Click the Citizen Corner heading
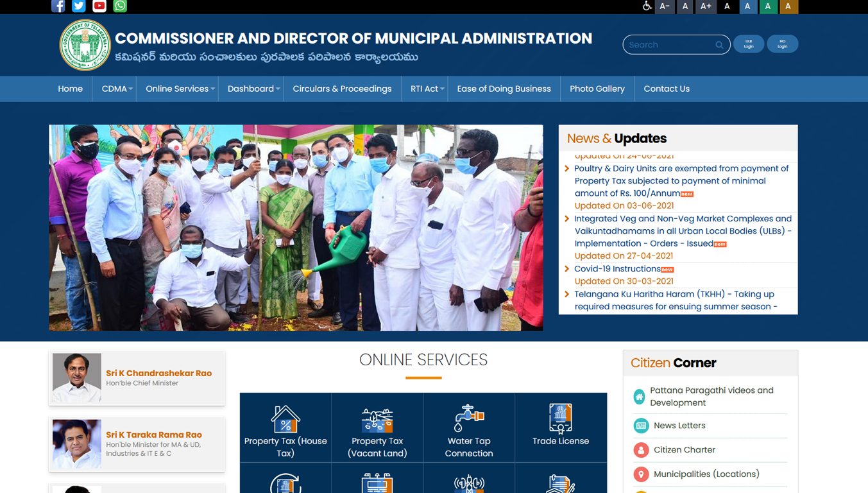The height and width of the screenshot is (493, 868). 673,363
